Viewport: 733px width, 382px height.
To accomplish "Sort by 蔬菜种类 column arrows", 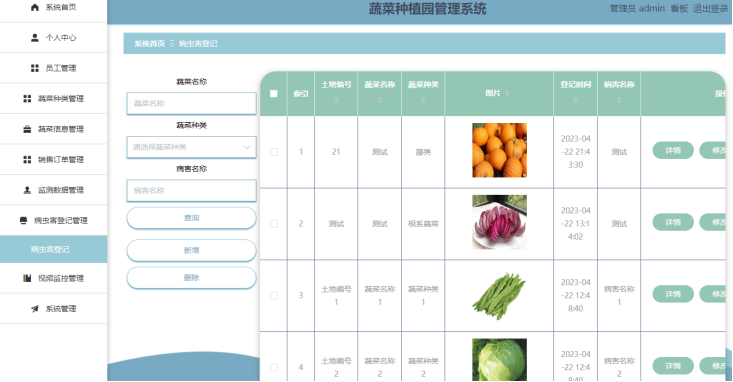I will [x=423, y=100].
